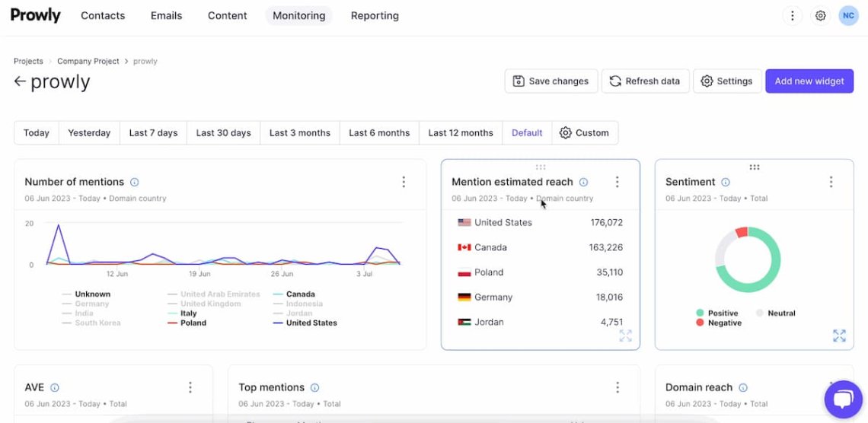Click the info icon next to Sentiment

pyautogui.click(x=726, y=183)
